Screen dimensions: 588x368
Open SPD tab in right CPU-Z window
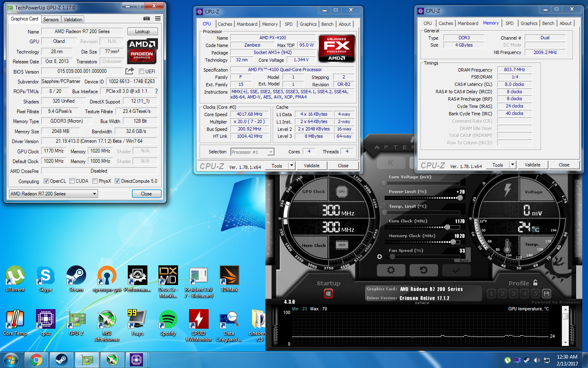click(509, 23)
